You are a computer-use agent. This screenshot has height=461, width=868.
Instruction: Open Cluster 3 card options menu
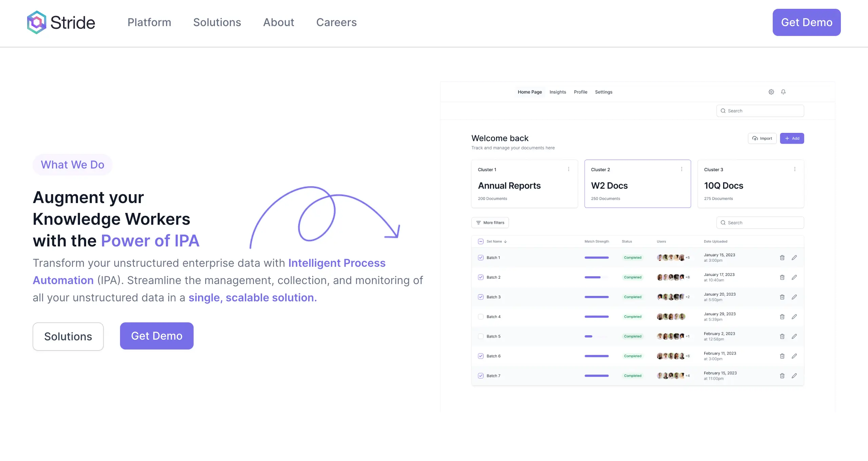(794, 169)
